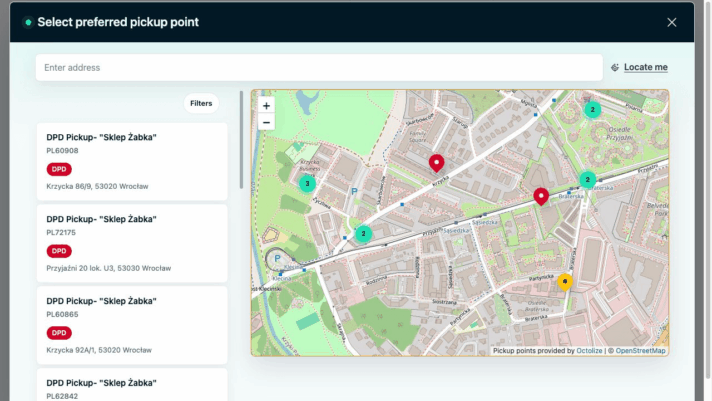The image size is (712, 401).
Task: Zoom in on the map
Action: [266, 106]
